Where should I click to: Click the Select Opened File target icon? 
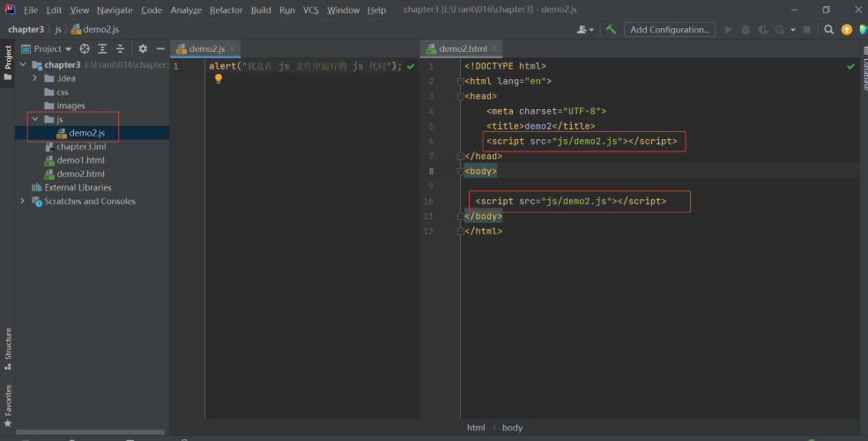[85, 48]
